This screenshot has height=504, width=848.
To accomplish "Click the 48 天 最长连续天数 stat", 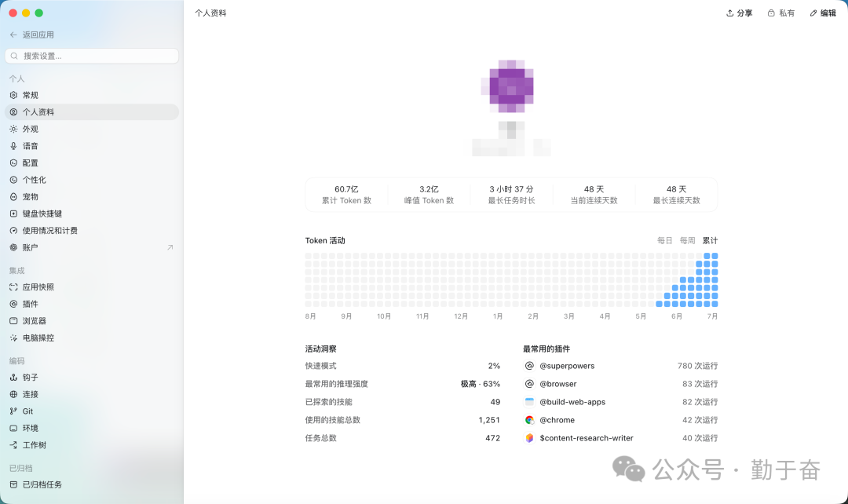I will click(x=677, y=195).
